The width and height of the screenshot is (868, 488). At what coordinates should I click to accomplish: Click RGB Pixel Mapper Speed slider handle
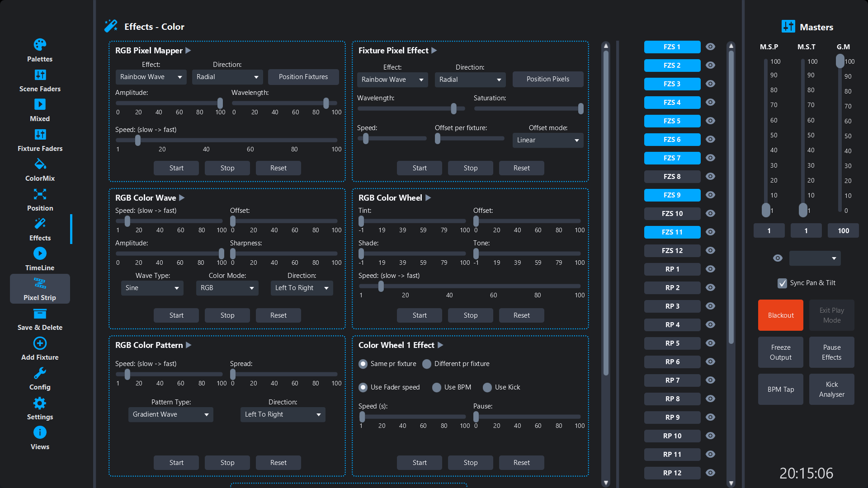tap(138, 141)
